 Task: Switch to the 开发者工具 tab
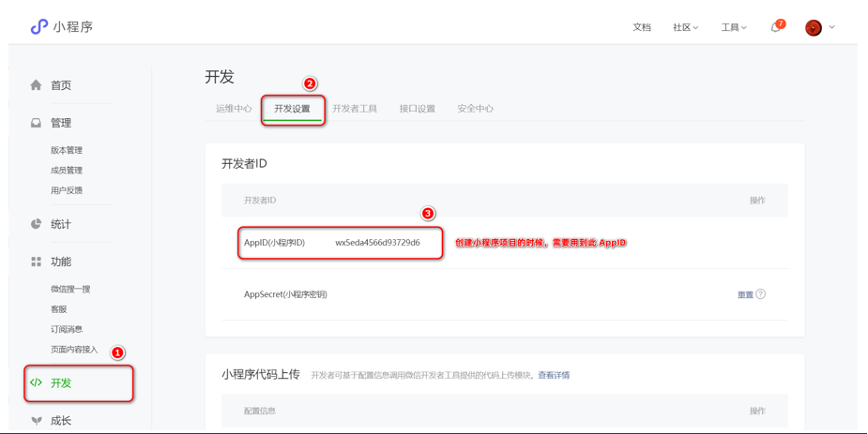click(355, 109)
